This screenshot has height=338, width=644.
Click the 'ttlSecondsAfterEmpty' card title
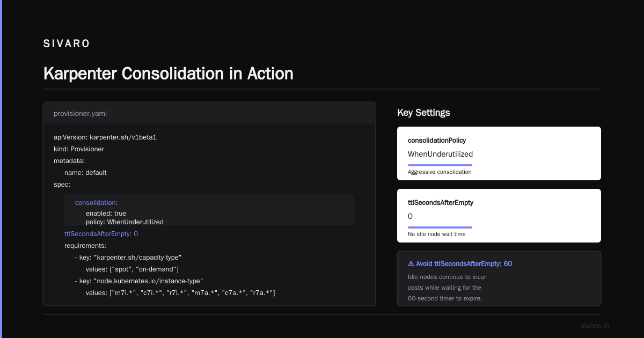coord(441,203)
